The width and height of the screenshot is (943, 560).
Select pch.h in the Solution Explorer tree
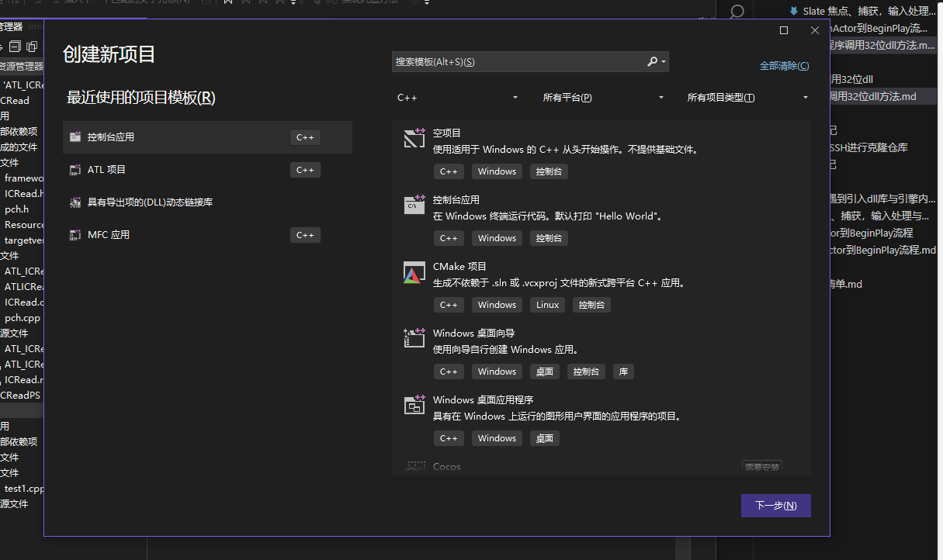[x=16, y=209]
